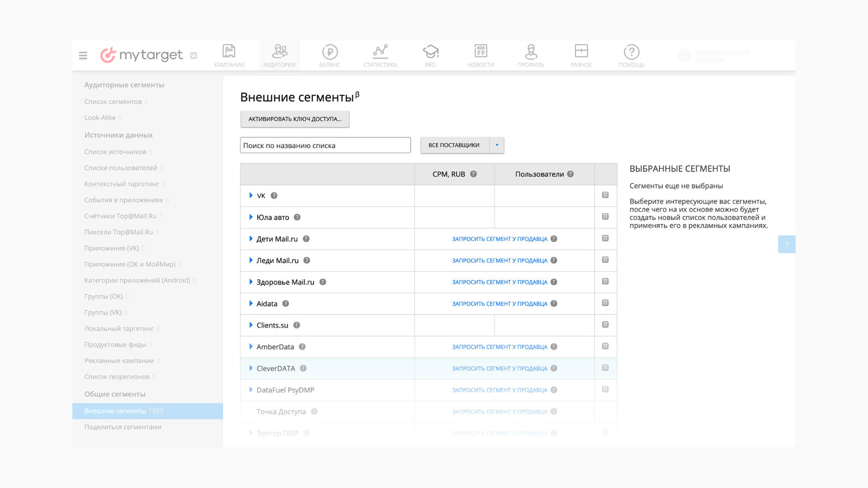The height and width of the screenshot is (488, 868).
Task: Expand the Clients.su provider row
Action: [x=251, y=325]
